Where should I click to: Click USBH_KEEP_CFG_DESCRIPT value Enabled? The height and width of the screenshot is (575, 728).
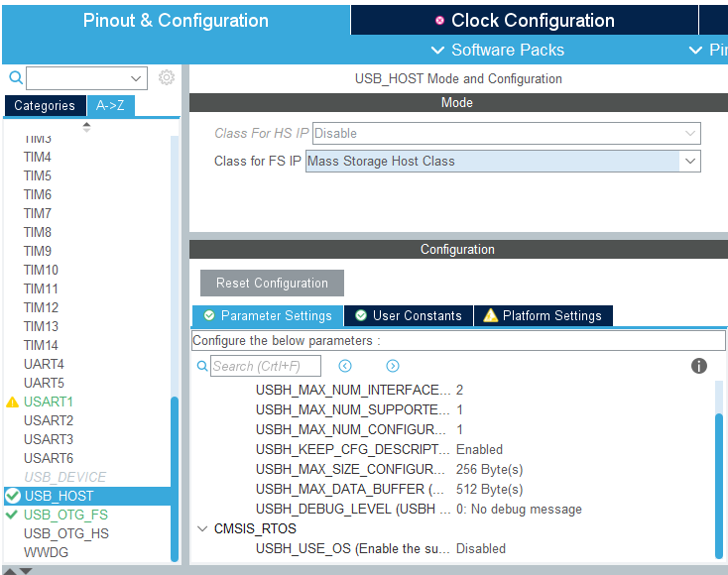click(479, 450)
